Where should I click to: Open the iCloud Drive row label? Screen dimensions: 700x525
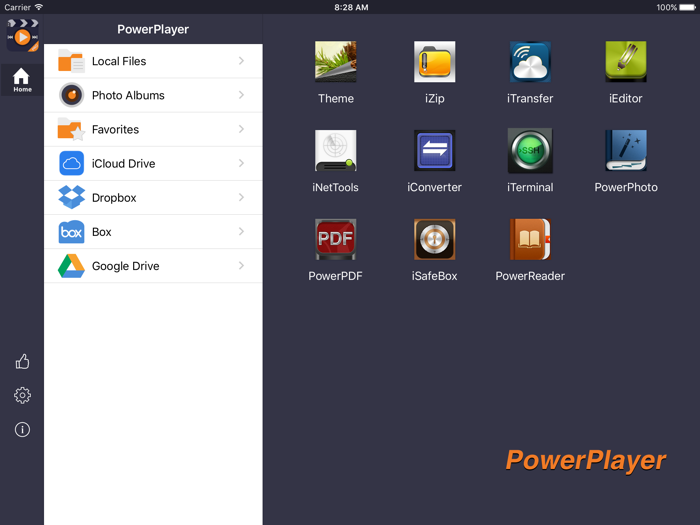point(124,163)
